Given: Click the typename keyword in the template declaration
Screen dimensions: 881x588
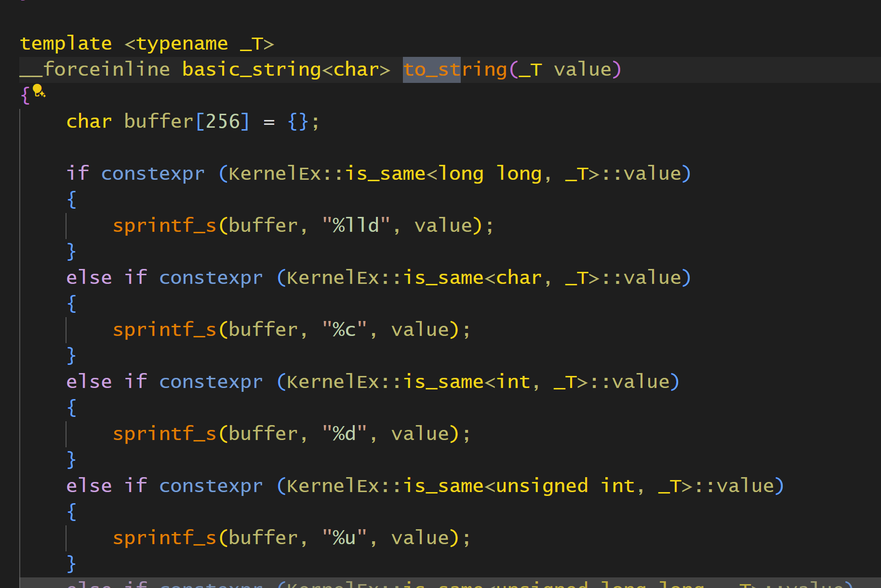Looking at the screenshot, I should pos(182,44).
